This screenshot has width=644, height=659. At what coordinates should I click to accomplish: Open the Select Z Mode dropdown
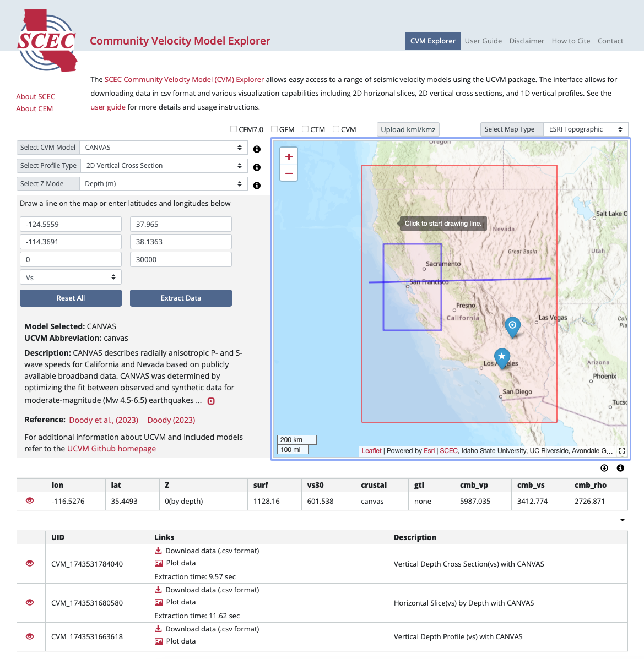tap(163, 184)
